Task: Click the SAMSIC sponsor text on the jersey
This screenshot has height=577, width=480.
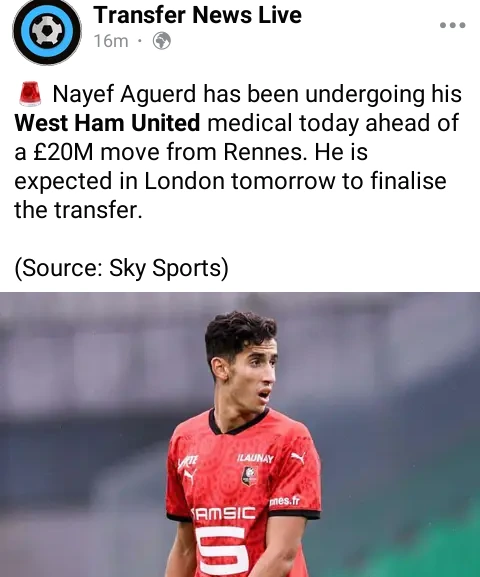Action: 223,513
